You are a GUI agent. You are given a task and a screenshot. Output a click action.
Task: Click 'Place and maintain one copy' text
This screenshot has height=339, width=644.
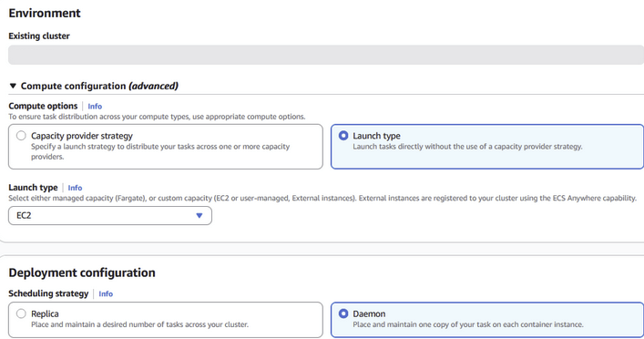click(x=468, y=324)
